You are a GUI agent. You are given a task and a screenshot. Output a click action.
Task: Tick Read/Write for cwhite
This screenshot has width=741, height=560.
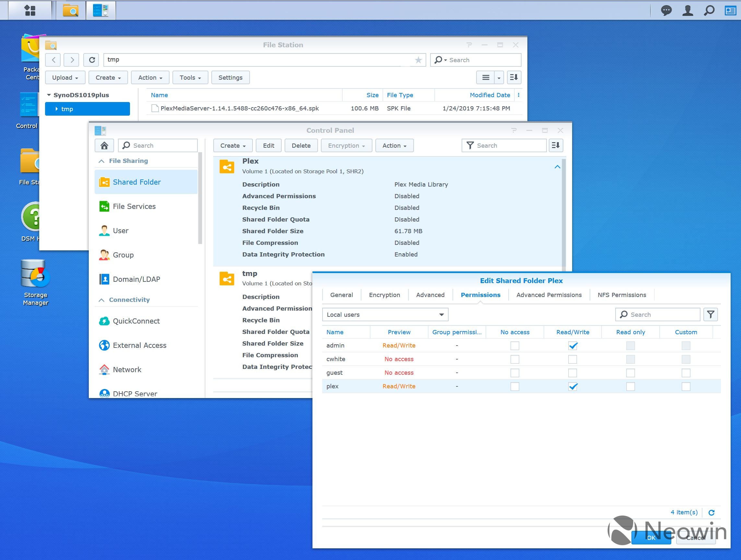click(x=573, y=359)
